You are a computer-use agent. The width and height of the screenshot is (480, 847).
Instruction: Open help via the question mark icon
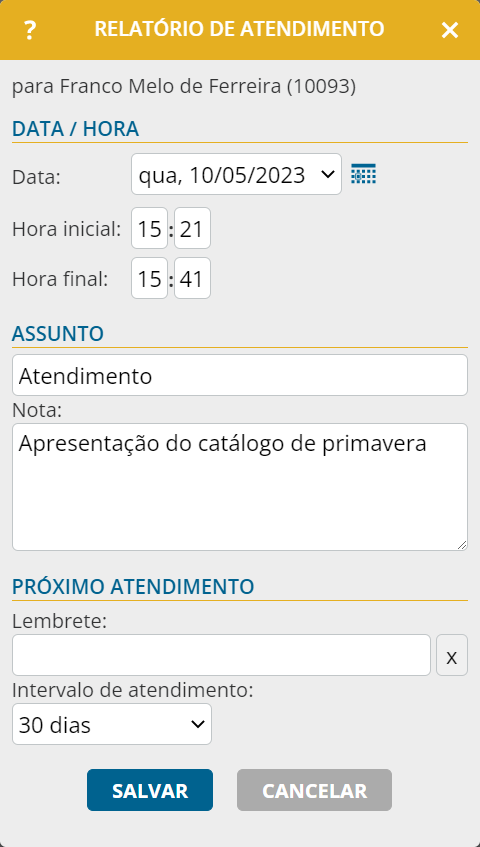[30, 30]
